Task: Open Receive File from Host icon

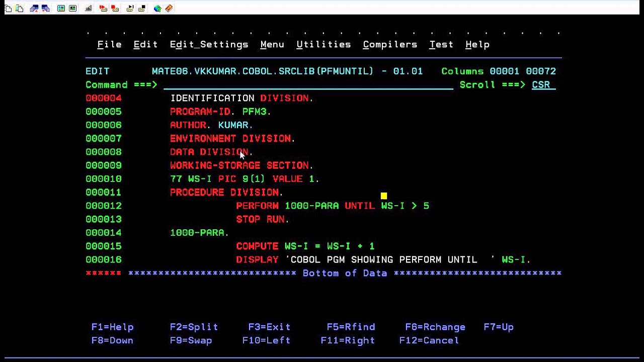Action: point(45,9)
